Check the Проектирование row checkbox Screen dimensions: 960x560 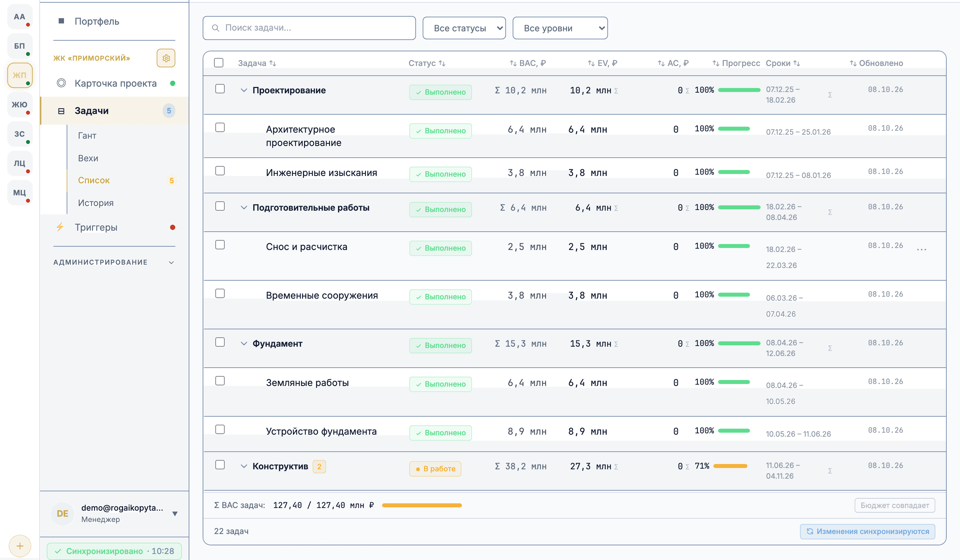220,89
